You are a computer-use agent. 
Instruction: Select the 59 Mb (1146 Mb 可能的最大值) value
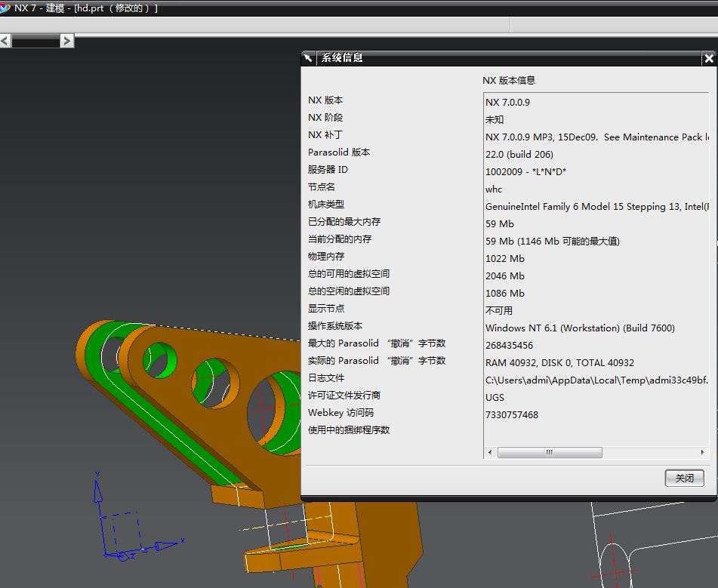[552, 242]
